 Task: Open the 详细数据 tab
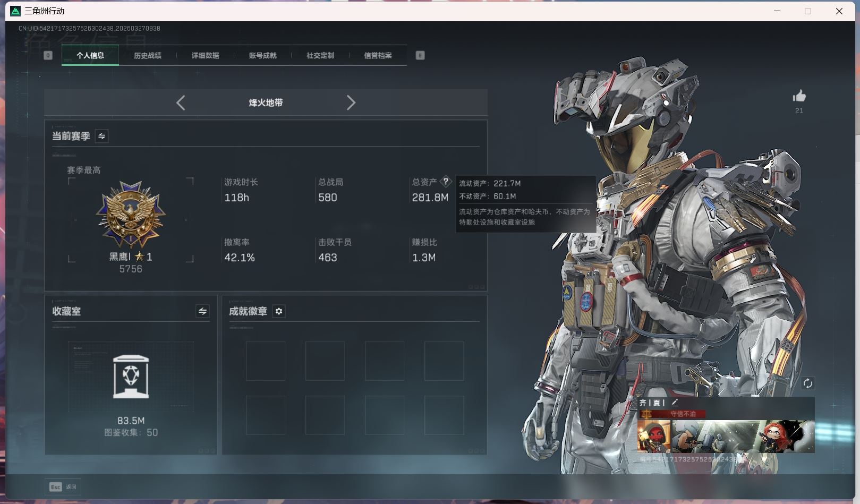(x=205, y=55)
